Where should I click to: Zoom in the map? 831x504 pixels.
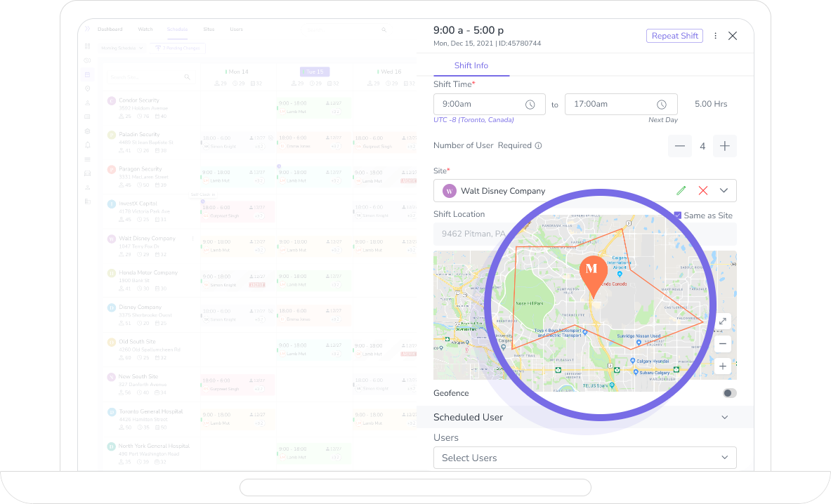(722, 366)
